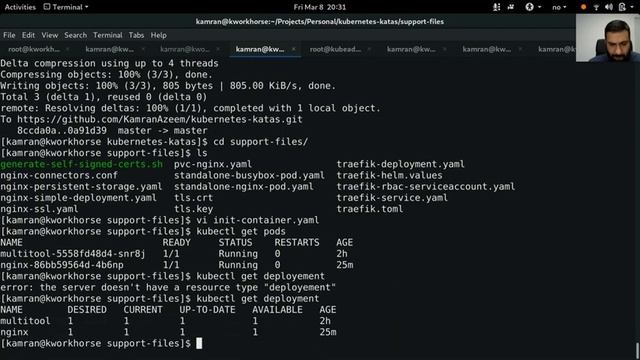Close the root@kworkh... tab
This screenshot has width=640, height=360.
click(67, 49)
